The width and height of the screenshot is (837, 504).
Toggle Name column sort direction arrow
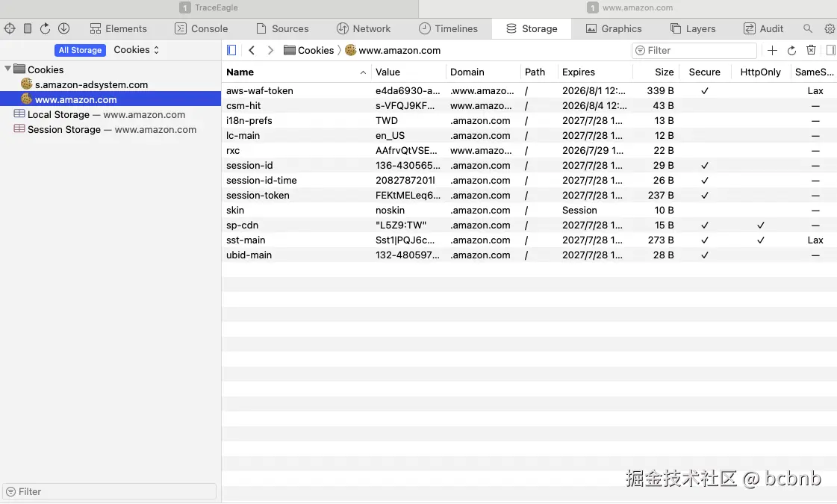tap(363, 72)
